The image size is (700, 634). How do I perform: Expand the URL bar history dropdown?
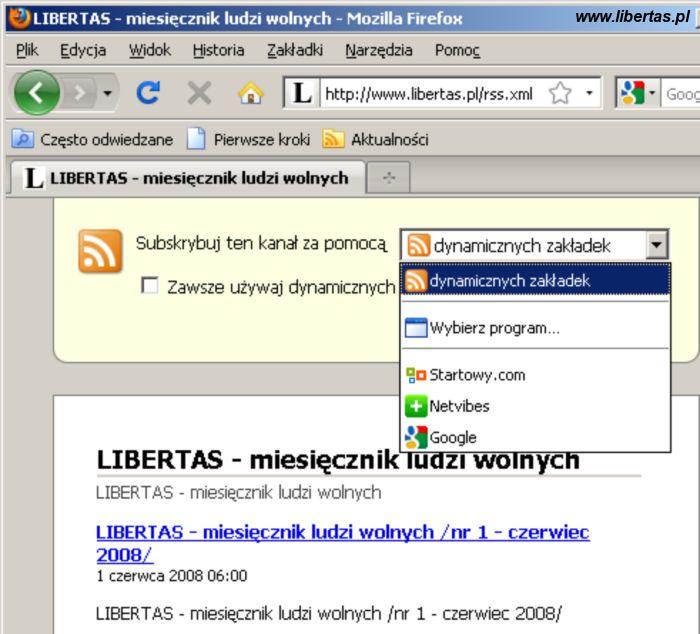[x=590, y=94]
